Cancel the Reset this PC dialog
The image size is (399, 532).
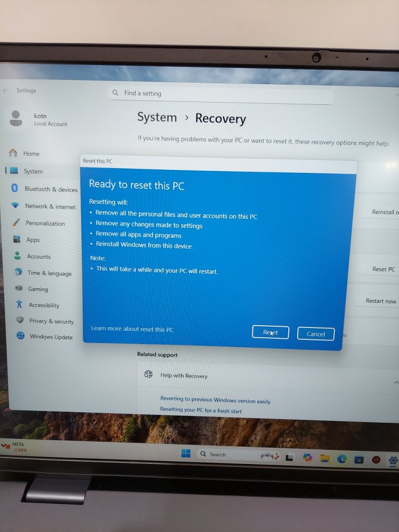[316, 334]
